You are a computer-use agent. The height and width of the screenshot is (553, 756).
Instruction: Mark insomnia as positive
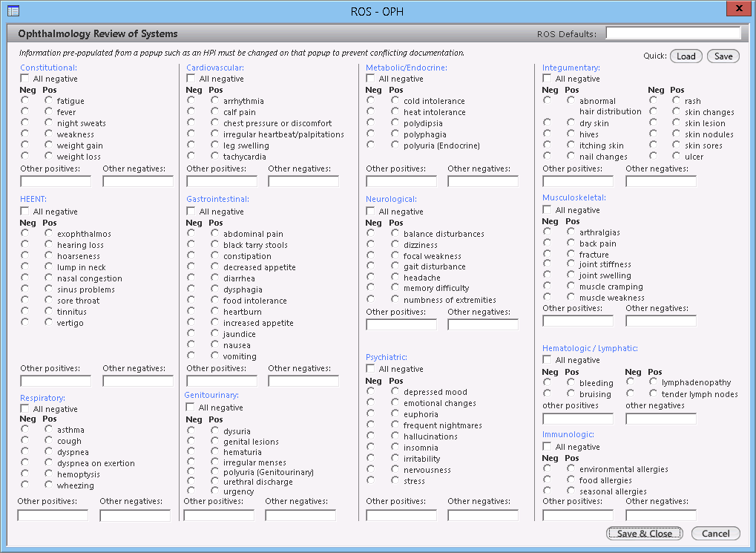click(x=395, y=447)
